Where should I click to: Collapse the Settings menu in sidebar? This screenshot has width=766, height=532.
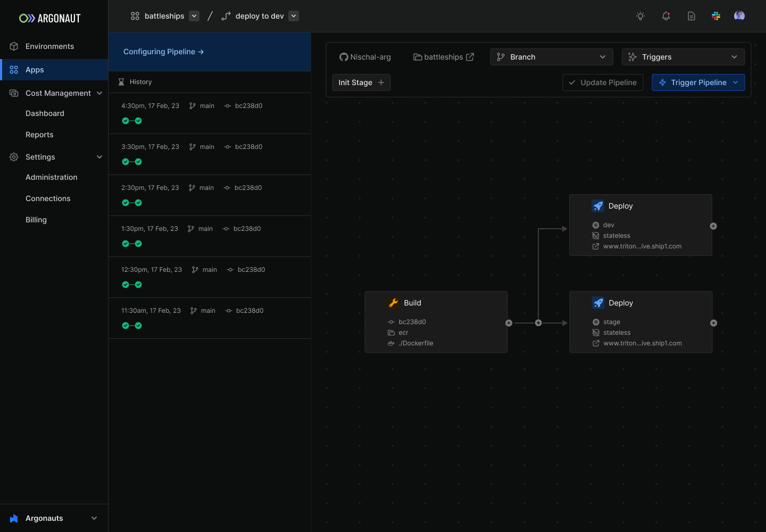tap(99, 157)
